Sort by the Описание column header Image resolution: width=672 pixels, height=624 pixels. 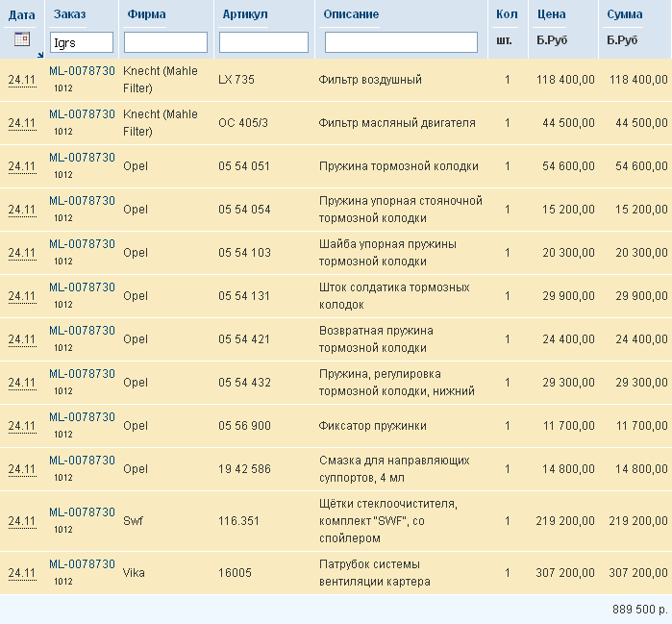pos(351,14)
